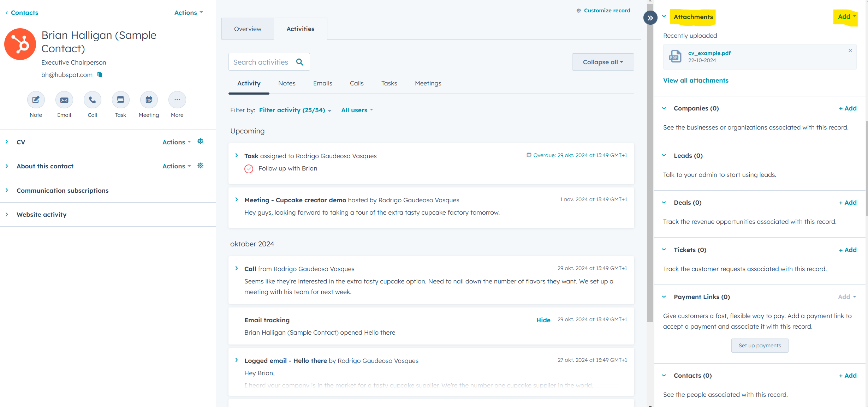
Task: Expand the About this contact section
Action: coord(7,166)
